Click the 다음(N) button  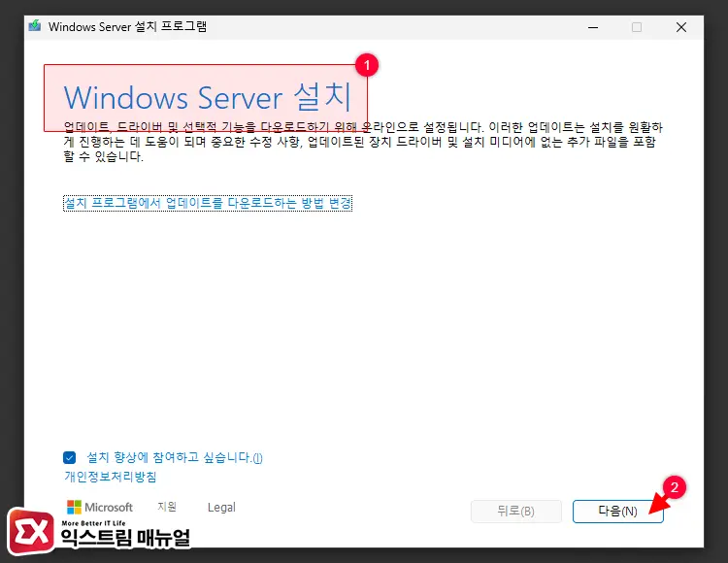[618, 511]
